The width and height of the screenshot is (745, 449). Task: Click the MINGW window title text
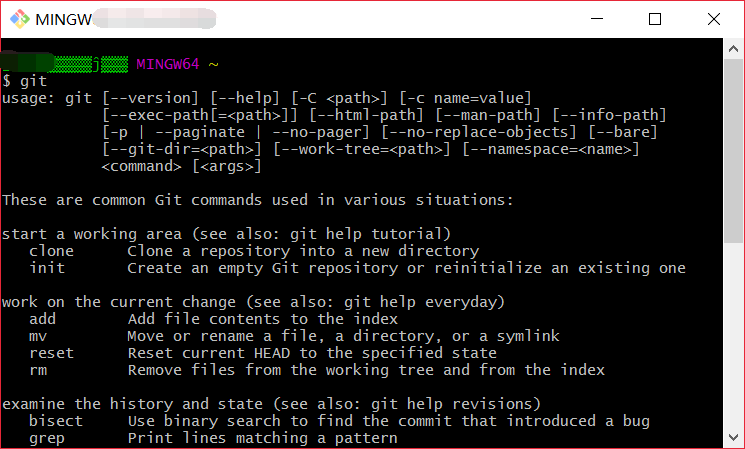point(64,19)
